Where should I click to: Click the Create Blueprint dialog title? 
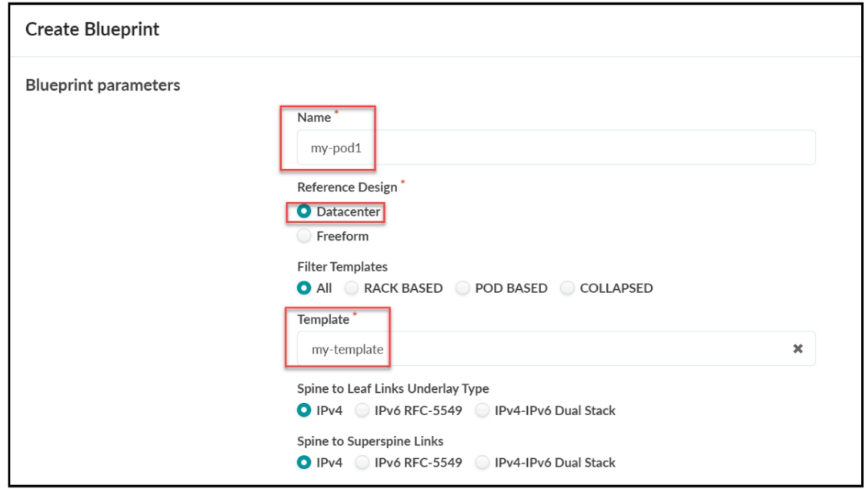pyautogui.click(x=92, y=30)
